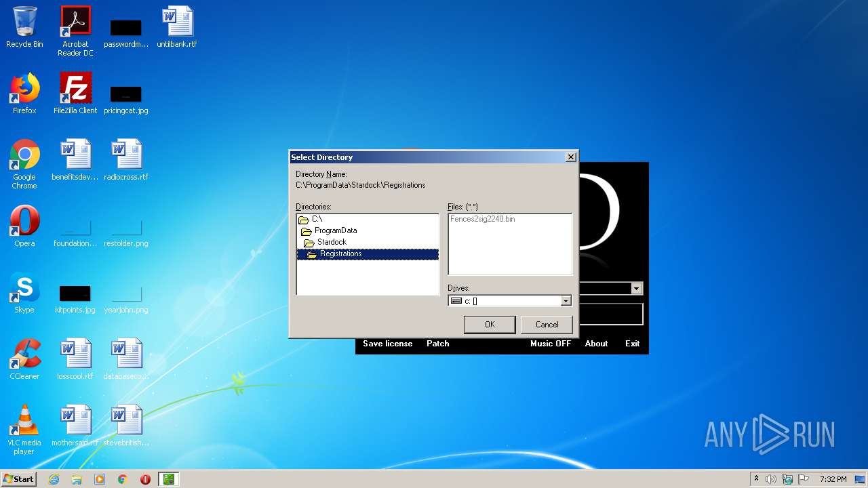This screenshot has width=868, height=488.
Task: Switch to the keygen app taskbar button
Action: [x=168, y=479]
